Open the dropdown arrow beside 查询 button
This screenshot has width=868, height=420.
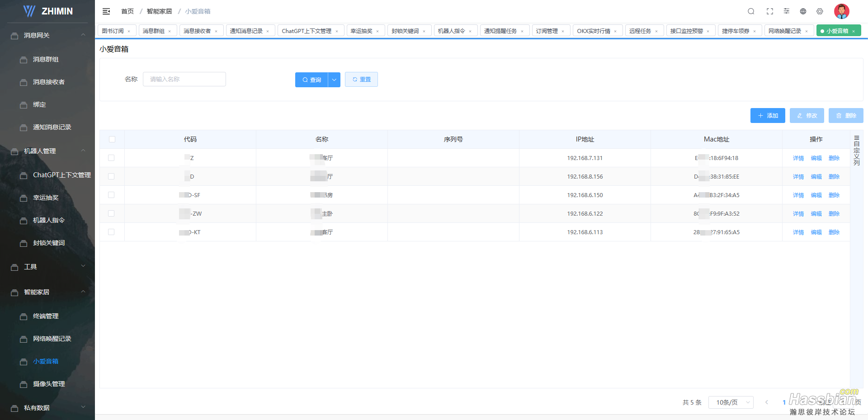coord(334,80)
